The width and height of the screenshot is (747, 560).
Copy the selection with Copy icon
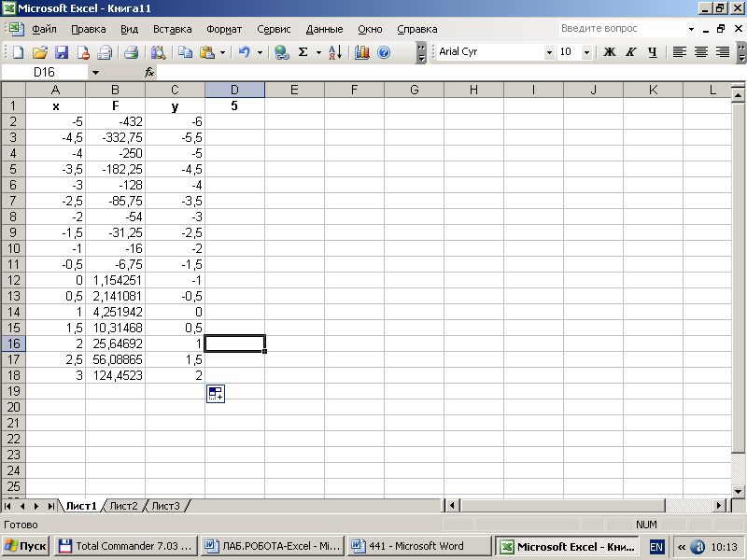click(185, 52)
